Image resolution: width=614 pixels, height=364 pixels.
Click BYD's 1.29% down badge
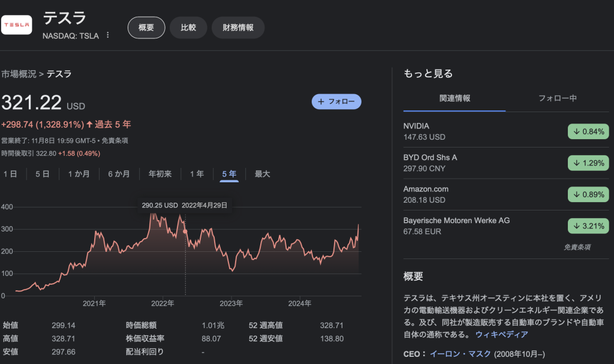pyautogui.click(x=588, y=163)
